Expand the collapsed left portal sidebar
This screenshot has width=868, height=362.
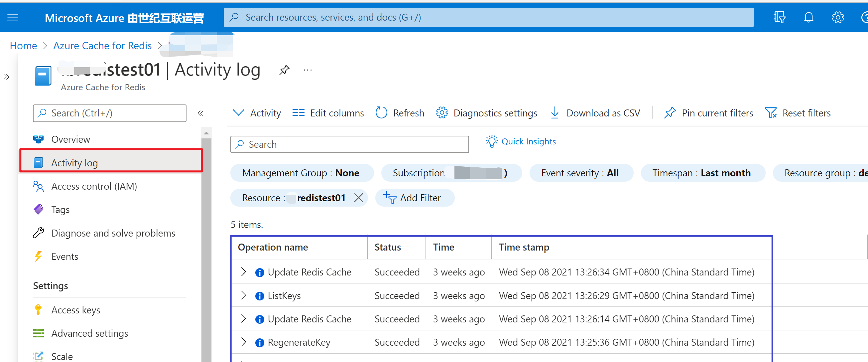coord(6,77)
